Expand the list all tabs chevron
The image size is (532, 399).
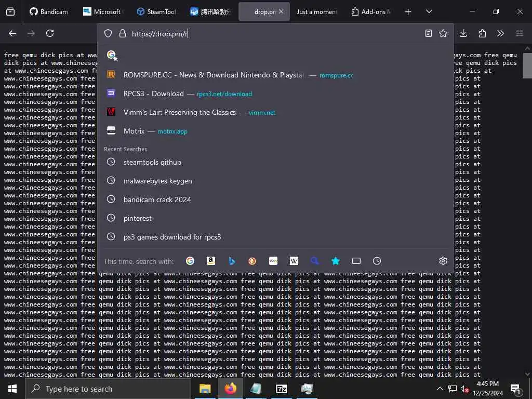[x=429, y=11]
